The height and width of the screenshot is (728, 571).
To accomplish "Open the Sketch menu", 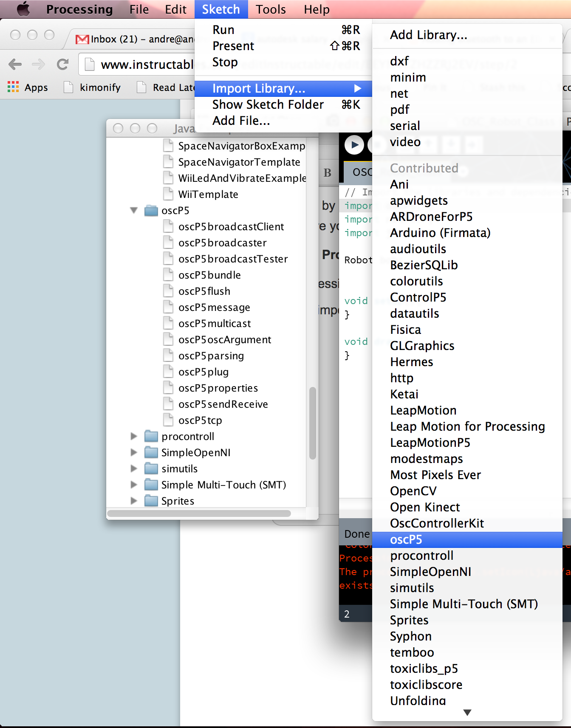I will (x=221, y=9).
